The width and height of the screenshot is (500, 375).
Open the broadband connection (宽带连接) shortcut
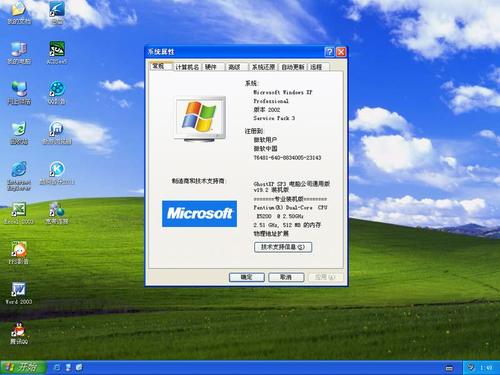pyautogui.click(x=57, y=213)
